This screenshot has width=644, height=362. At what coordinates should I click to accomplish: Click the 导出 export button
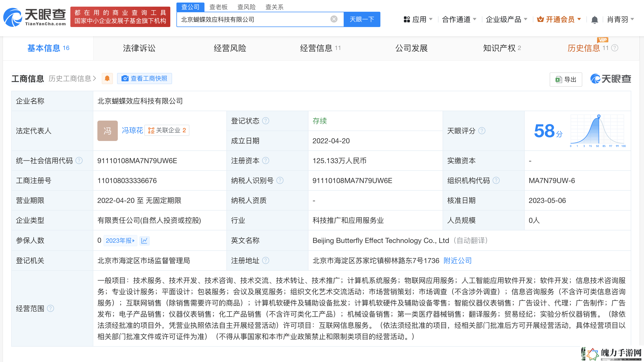pos(566,80)
